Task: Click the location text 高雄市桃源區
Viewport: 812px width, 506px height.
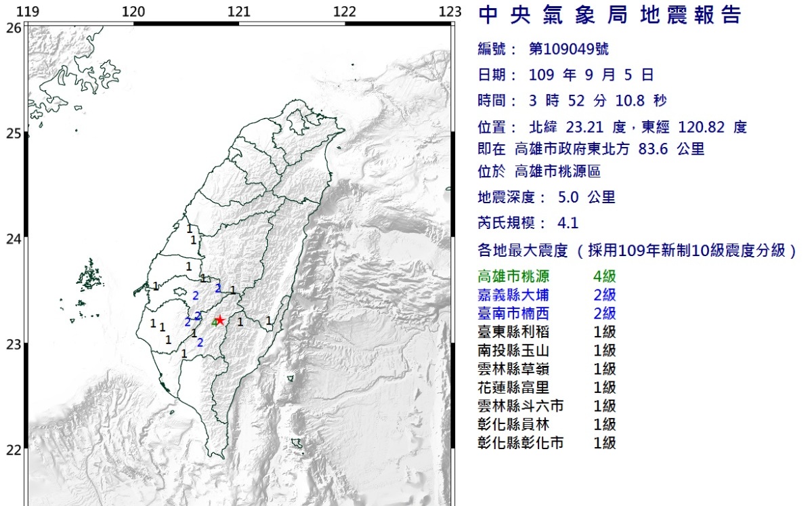Action: point(558,171)
